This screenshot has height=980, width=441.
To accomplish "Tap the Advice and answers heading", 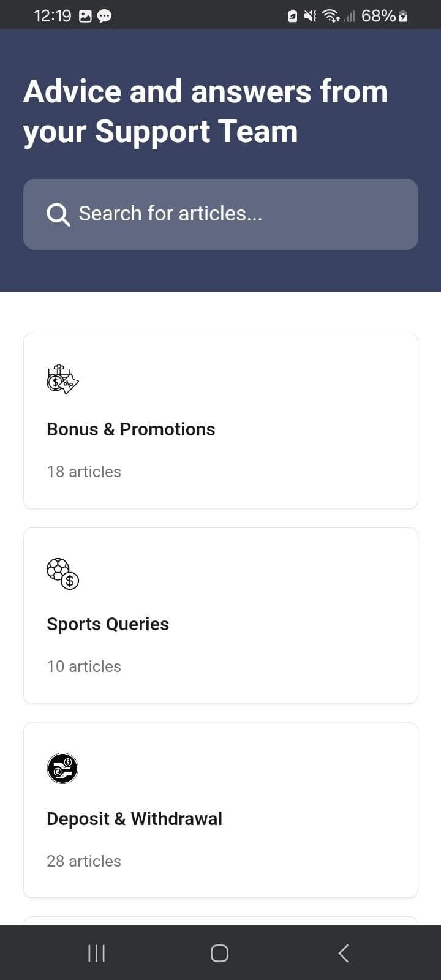I will pyautogui.click(x=206, y=111).
